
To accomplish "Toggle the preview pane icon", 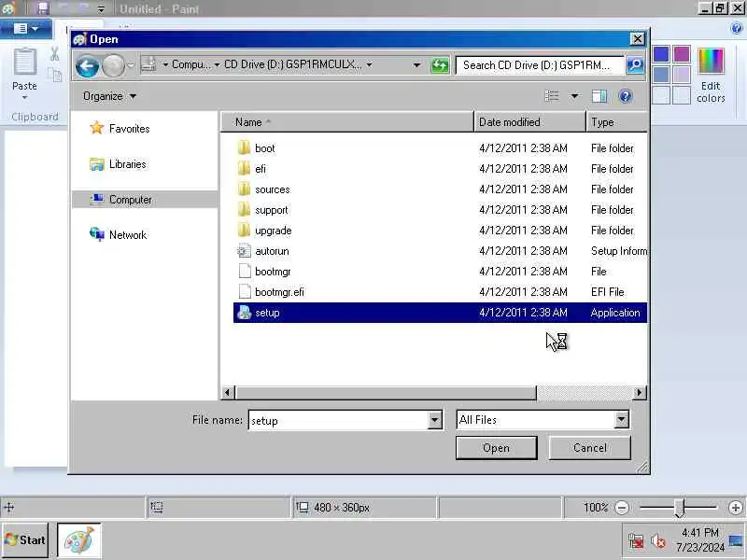I will coord(599,96).
